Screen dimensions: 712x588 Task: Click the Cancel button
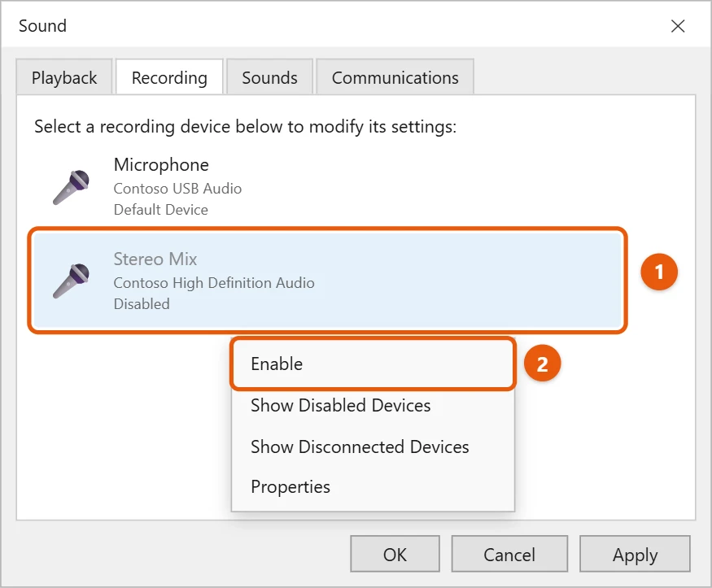(509, 554)
